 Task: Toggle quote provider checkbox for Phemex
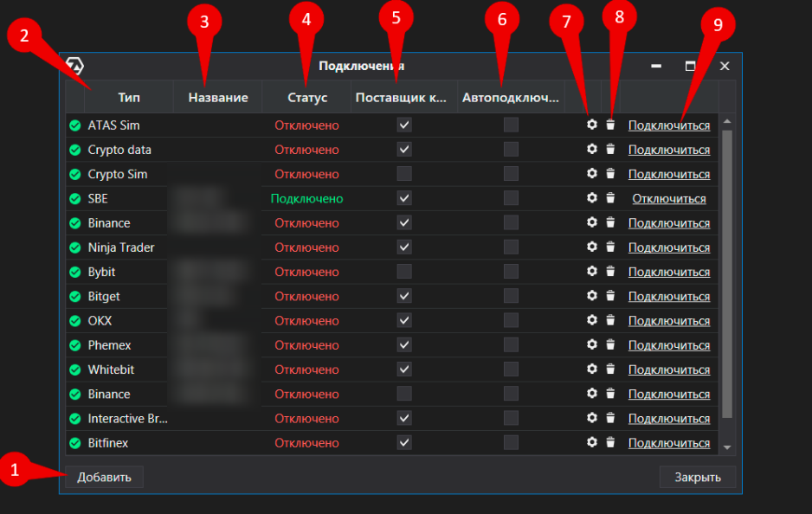(404, 344)
